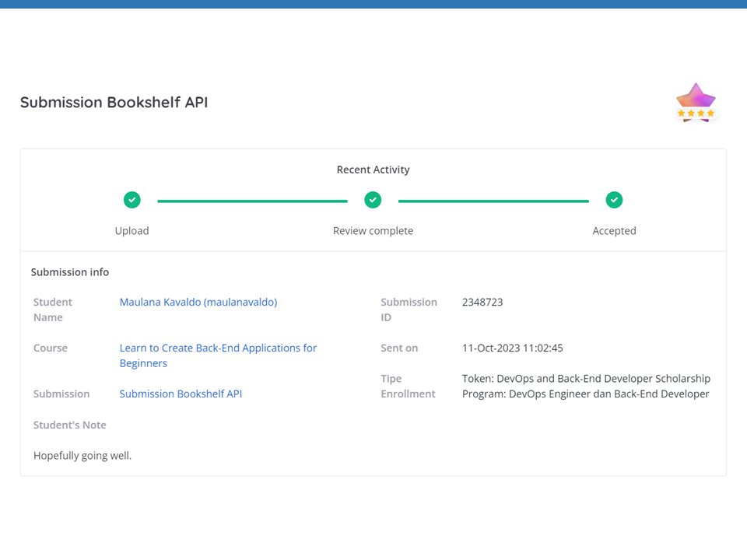Click the Upload step checkmark icon
This screenshot has height=560, width=747.
click(132, 200)
